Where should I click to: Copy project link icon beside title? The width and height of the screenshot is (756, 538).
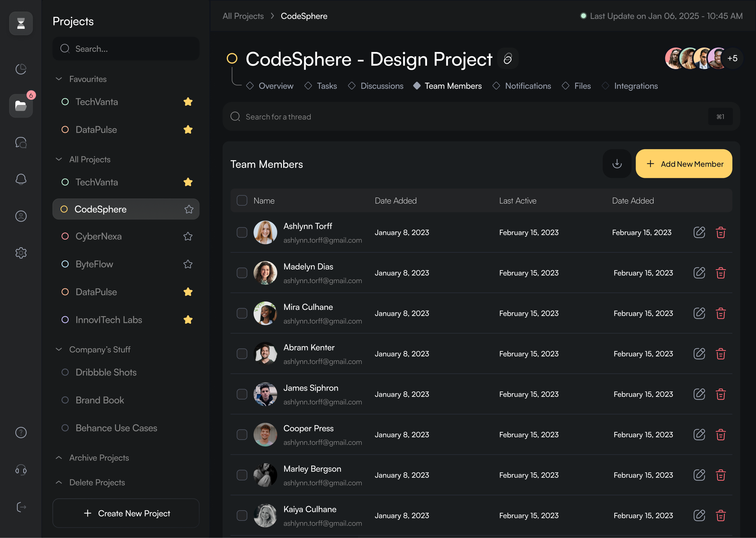click(508, 58)
